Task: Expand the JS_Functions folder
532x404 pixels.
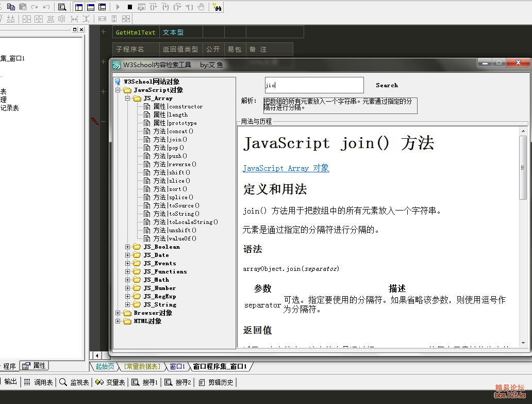Action: click(127, 271)
